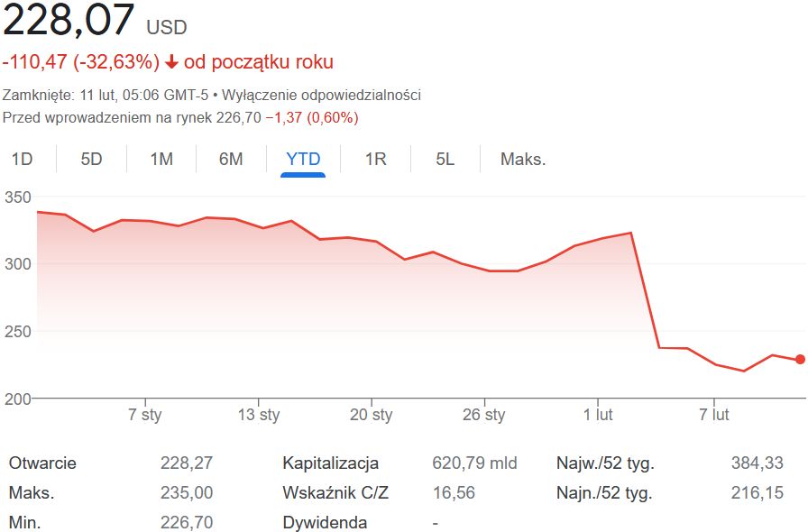
Task: Select the 5D time range
Action: (x=91, y=159)
